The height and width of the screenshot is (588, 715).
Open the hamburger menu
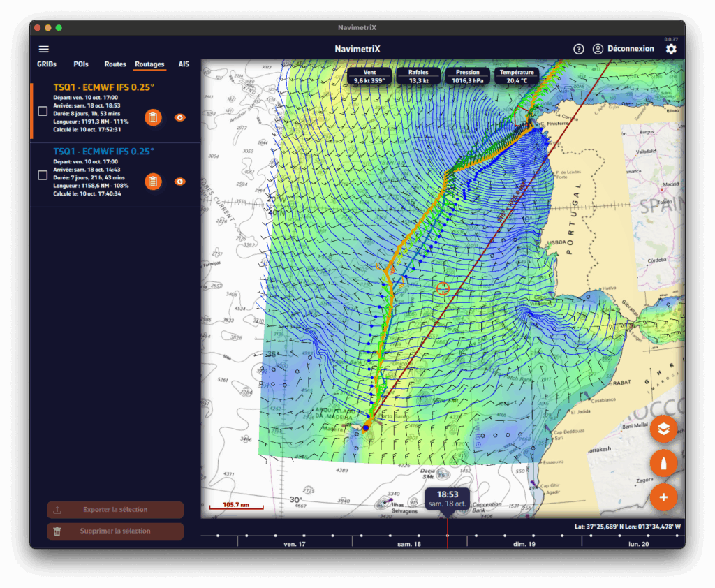tap(44, 49)
